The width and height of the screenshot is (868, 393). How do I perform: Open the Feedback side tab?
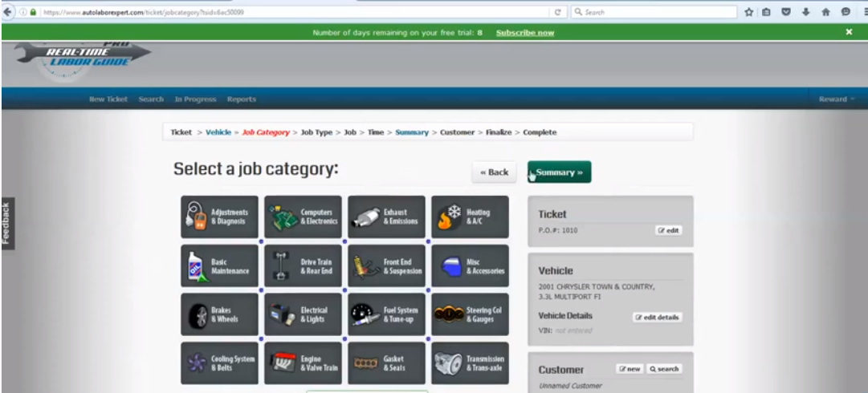(x=6, y=223)
